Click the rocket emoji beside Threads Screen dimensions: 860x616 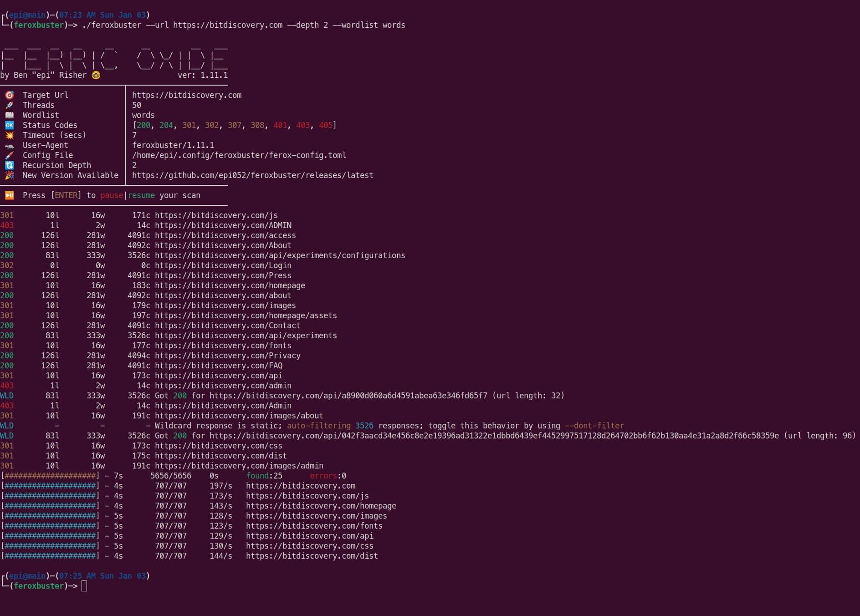pos(9,105)
